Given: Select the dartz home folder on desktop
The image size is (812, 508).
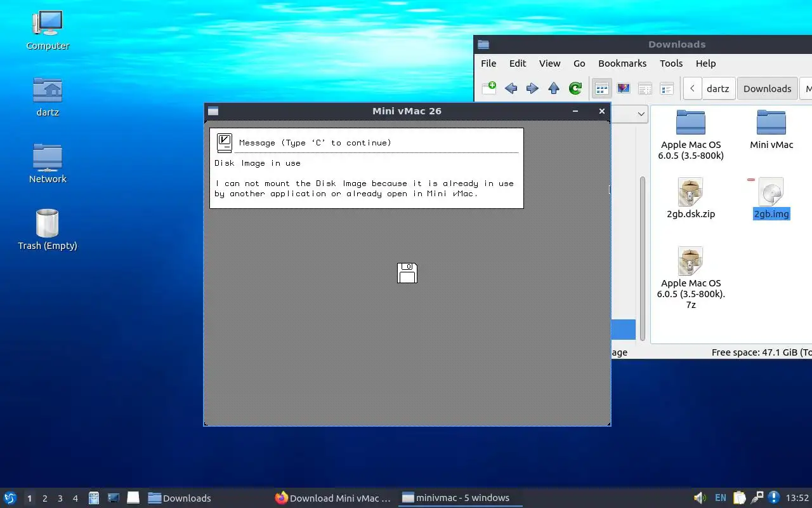Looking at the screenshot, I should click(48, 97).
